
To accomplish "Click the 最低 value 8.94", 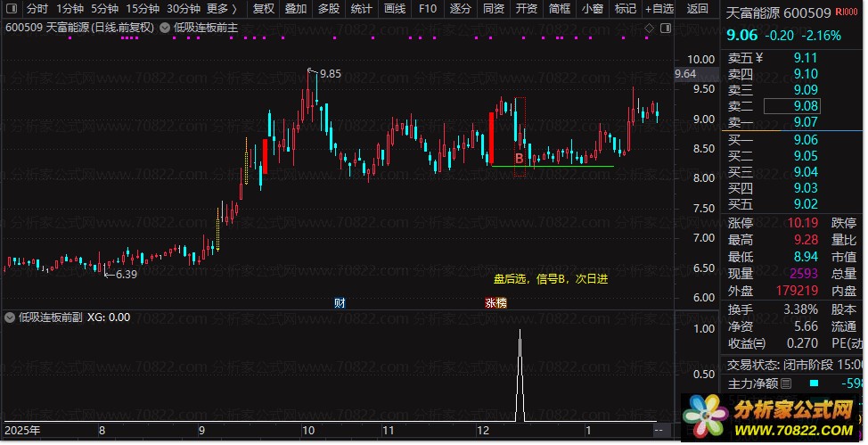I will [x=806, y=257].
